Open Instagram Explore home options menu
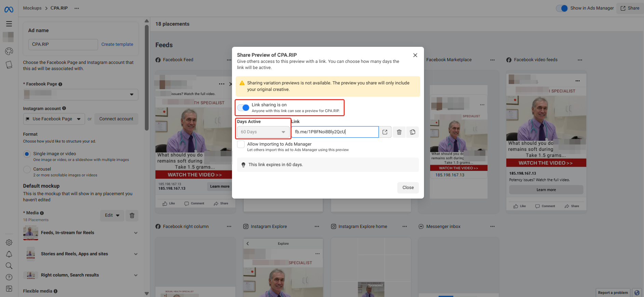Image resolution: width=644 pixels, height=297 pixels. pos(405,227)
